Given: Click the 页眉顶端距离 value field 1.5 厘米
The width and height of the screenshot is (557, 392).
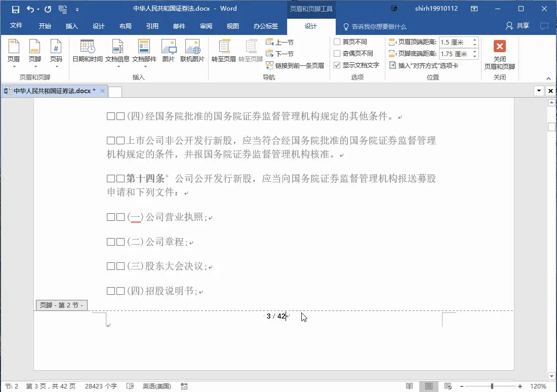Looking at the screenshot, I should pos(455,43).
